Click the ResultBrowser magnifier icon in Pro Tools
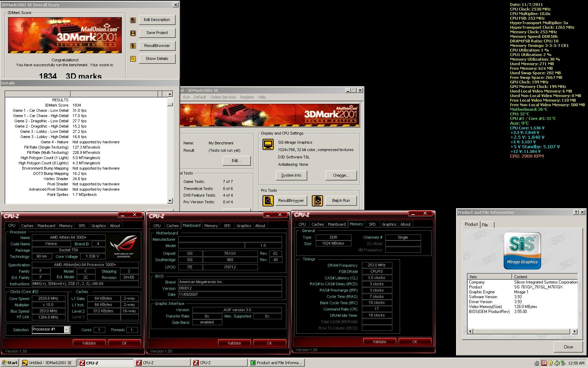 [268, 200]
